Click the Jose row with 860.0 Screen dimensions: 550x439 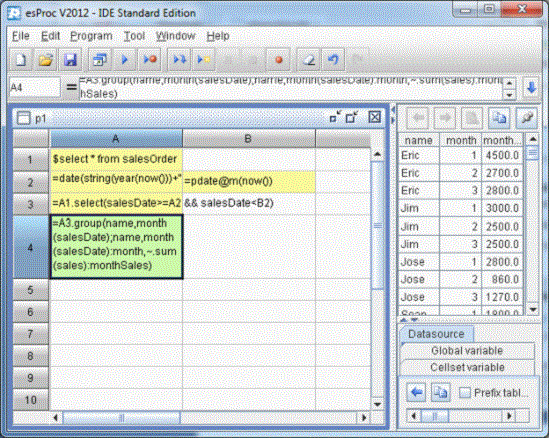point(460,279)
